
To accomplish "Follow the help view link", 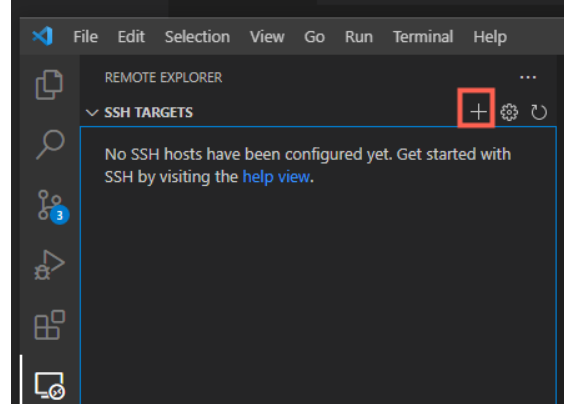I will pos(276,177).
